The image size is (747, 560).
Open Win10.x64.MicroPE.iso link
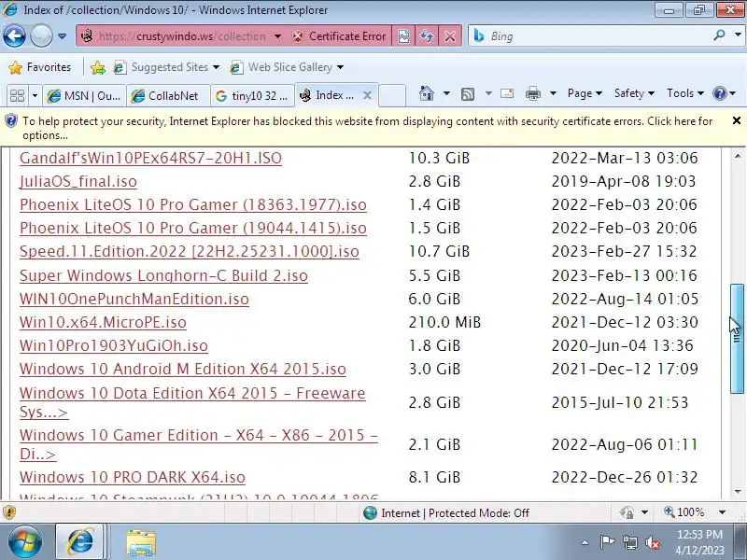tap(103, 322)
